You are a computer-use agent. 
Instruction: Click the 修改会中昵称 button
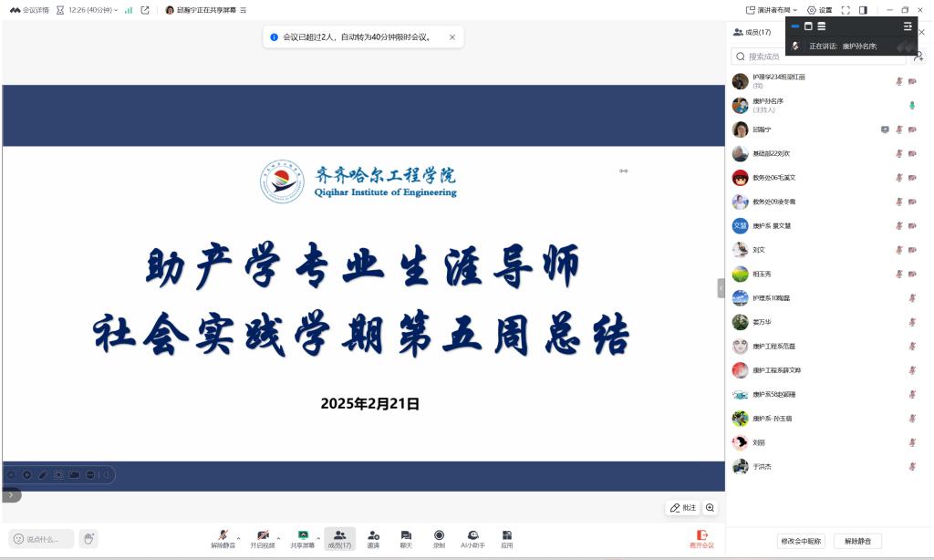800,541
